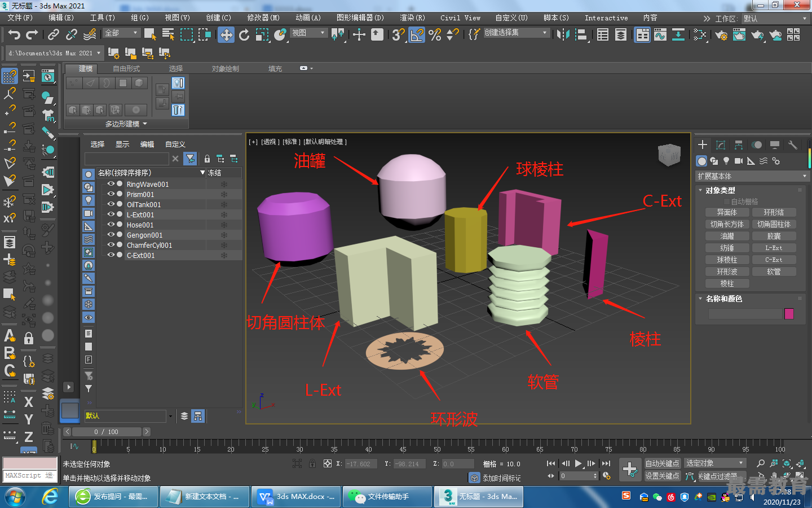812x508 pixels.
Task: Switch to the 自由形式 ribbon tab
Action: click(126, 68)
